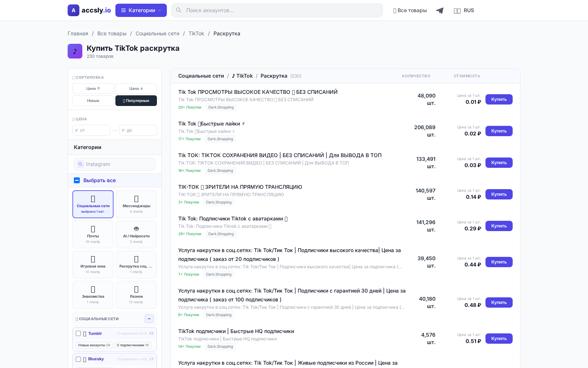Select the Знакомства category card

(93, 295)
